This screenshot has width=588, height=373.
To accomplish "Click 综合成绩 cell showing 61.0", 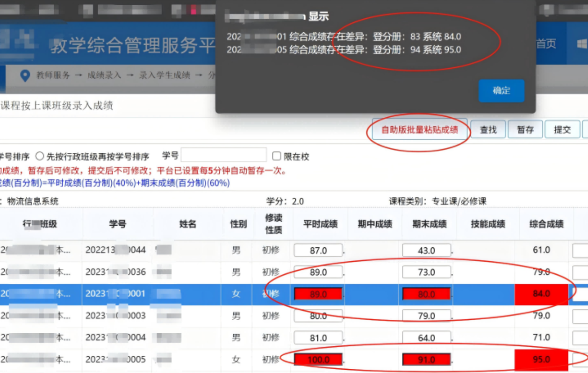I will 541,250.
